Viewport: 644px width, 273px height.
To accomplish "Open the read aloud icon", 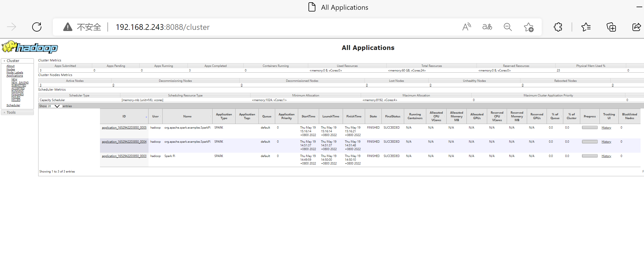I will 466,27.
